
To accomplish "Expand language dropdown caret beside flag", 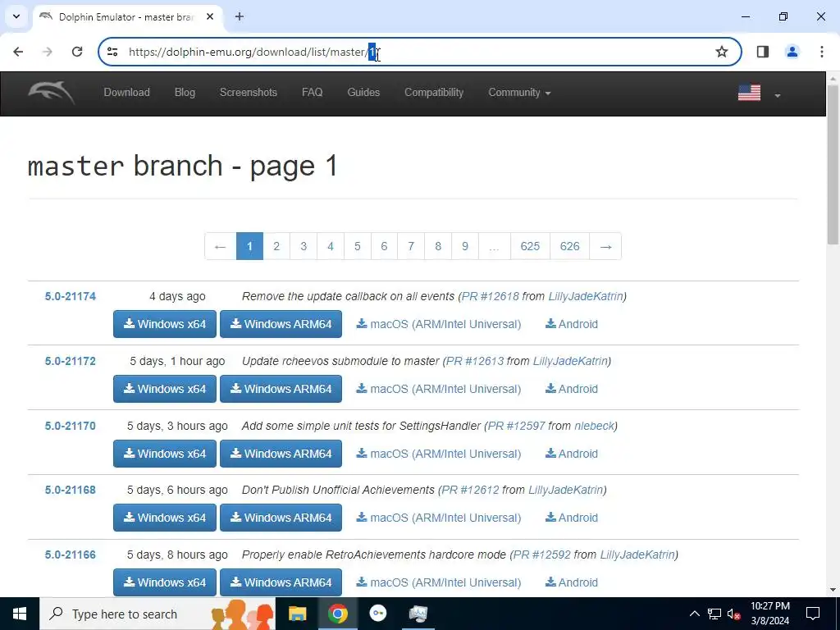I will click(778, 95).
